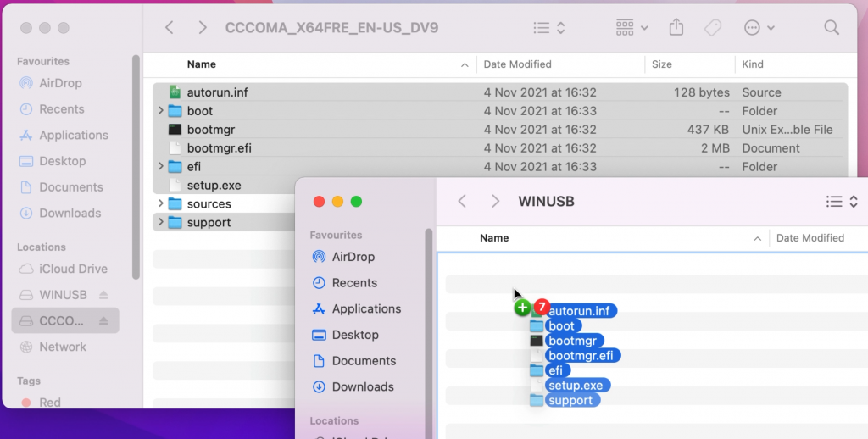Viewport: 868px width, 439px height.
Task: Open Applications in the WINUSB window sidebar
Action: point(357,308)
